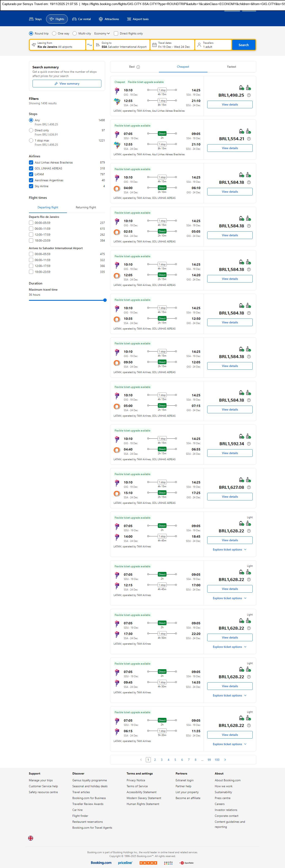The height and width of the screenshot is (868, 285).
Task: Click the Airport taxis icon in top navigation
Action: click(x=129, y=19)
